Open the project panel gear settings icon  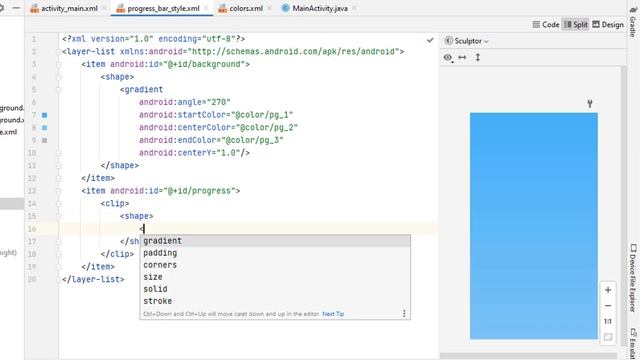(x=2, y=8)
